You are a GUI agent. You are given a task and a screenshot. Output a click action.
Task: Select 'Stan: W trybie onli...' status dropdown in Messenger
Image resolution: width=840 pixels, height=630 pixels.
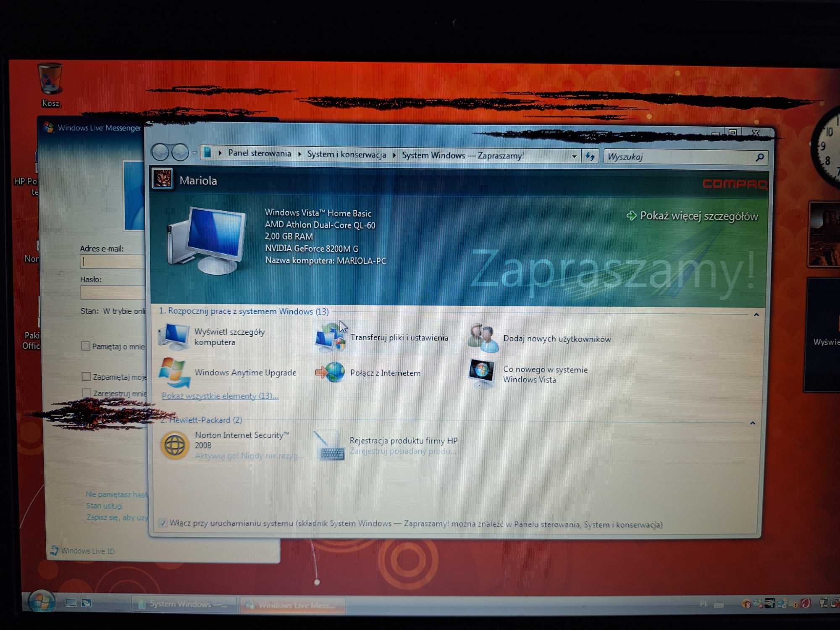click(x=113, y=311)
